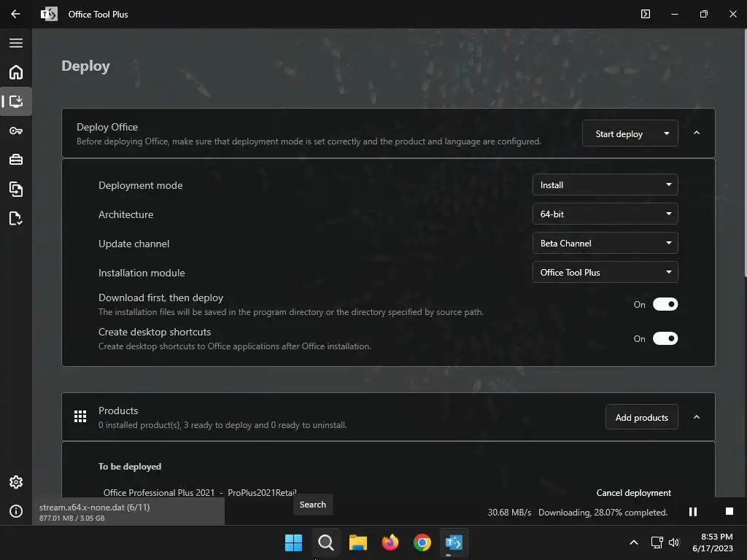Pause the download
The image size is (747, 560).
point(693,511)
